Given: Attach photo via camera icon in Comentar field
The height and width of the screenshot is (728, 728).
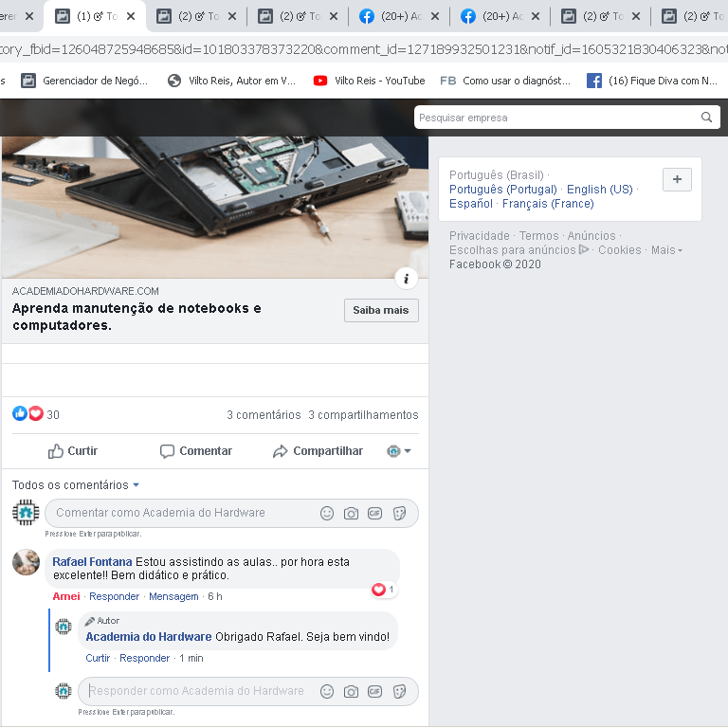Looking at the screenshot, I should pyautogui.click(x=351, y=513).
